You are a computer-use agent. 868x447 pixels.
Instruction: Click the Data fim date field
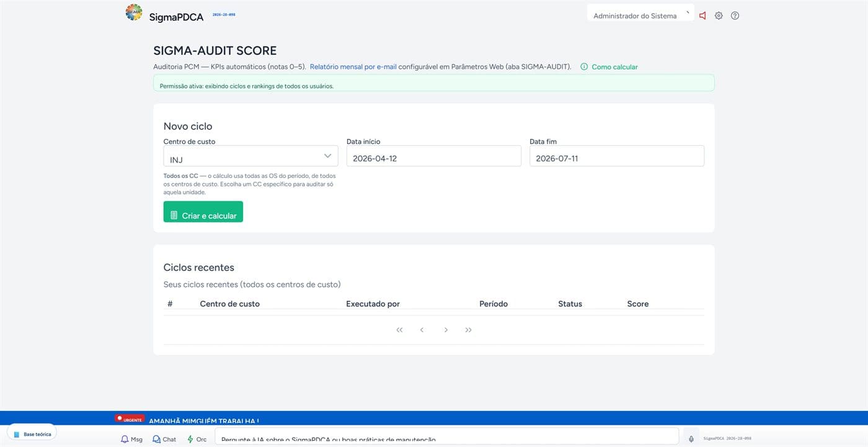click(617, 156)
